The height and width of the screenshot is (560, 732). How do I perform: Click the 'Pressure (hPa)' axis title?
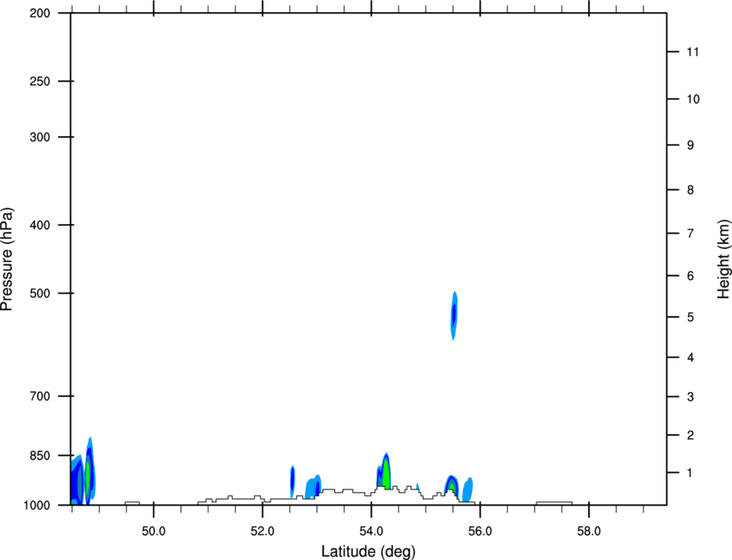[x=7, y=259]
